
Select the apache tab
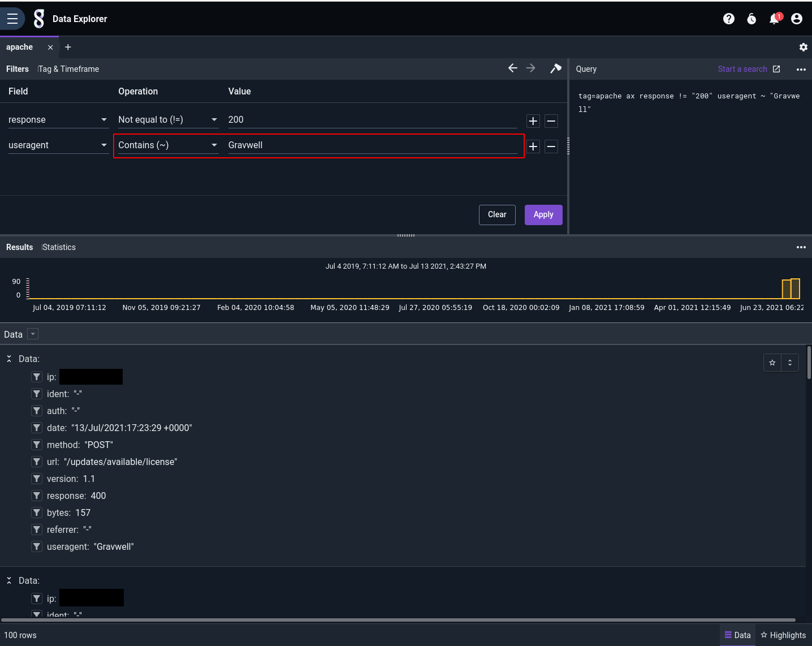point(20,48)
